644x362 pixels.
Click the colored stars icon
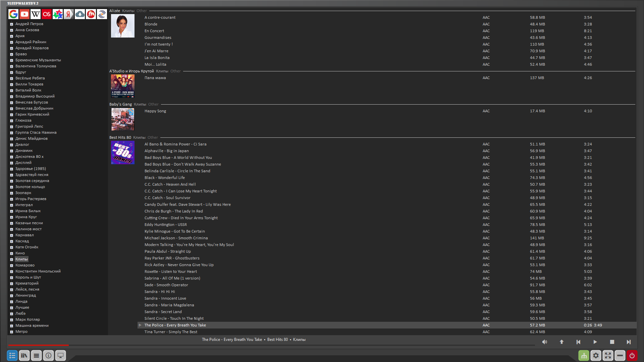[x=58, y=14]
